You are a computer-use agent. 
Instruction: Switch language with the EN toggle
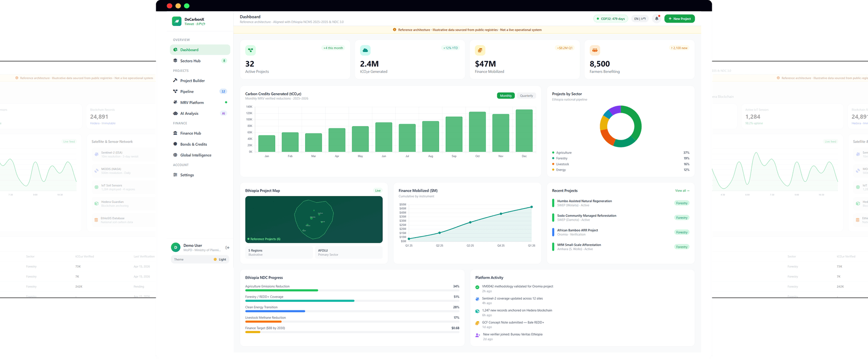[640, 19]
